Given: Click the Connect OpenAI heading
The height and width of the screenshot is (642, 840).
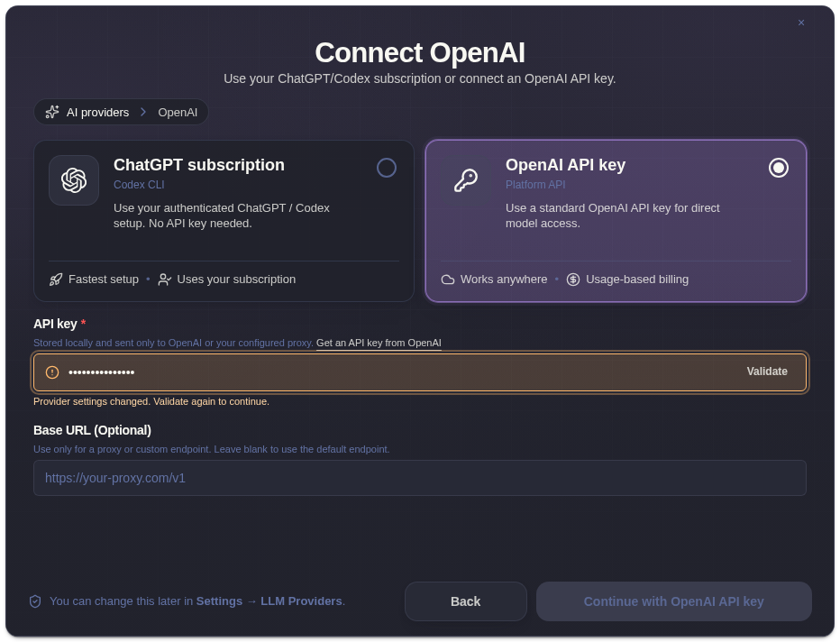Looking at the screenshot, I should tap(419, 52).
